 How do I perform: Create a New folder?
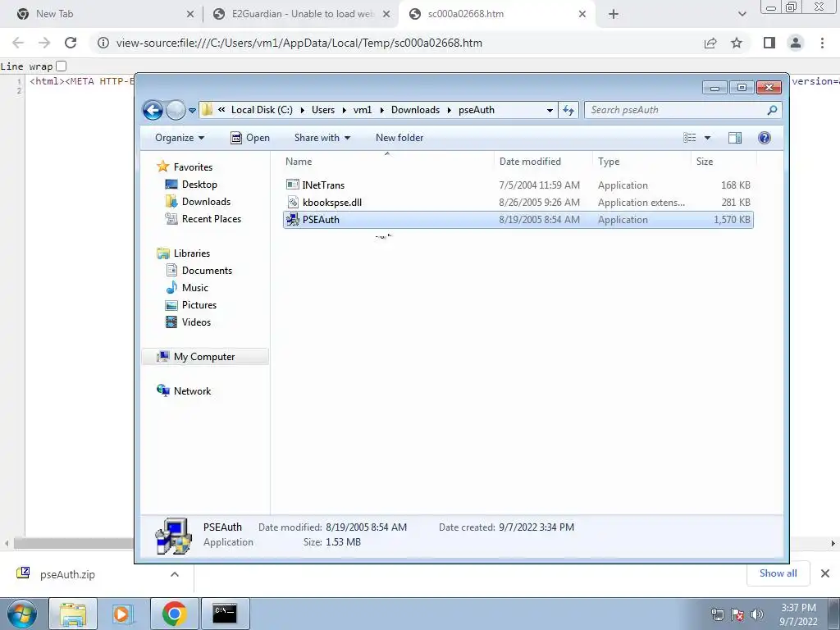click(x=399, y=138)
